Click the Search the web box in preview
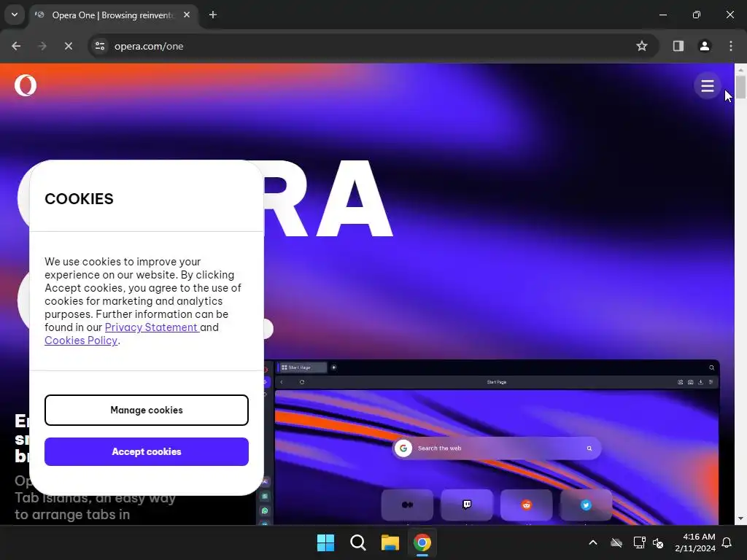Screen dimensions: 747x560 496,448
